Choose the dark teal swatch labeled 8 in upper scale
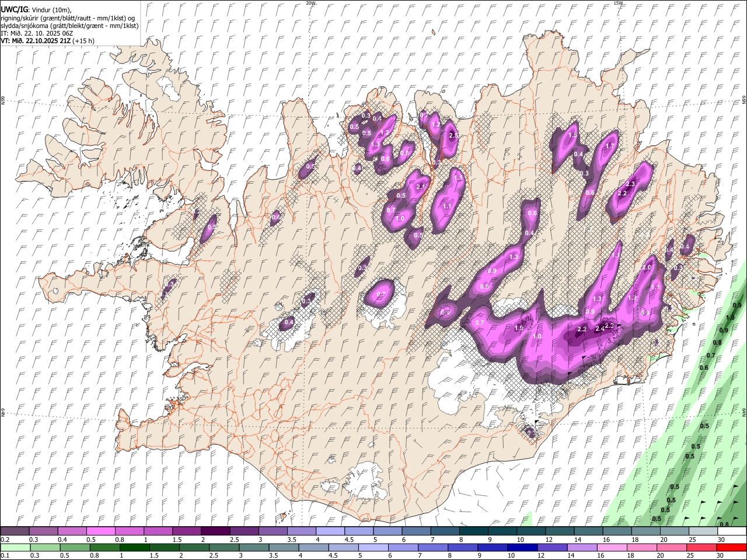 [473, 531]
